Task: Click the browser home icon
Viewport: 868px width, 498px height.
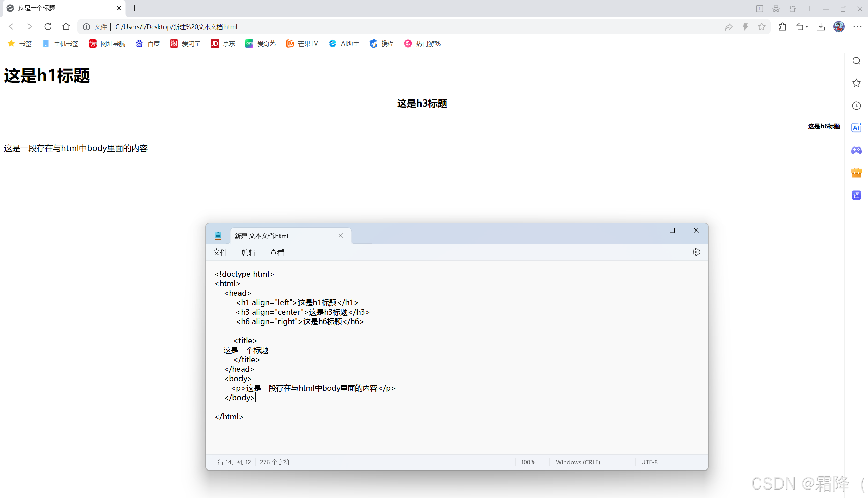Action: (x=66, y=27)
